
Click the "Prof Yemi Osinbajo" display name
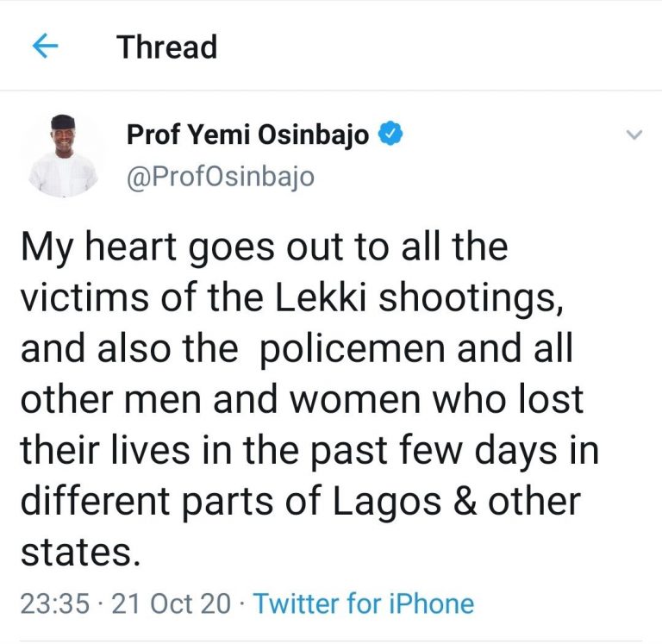(248, 134)
